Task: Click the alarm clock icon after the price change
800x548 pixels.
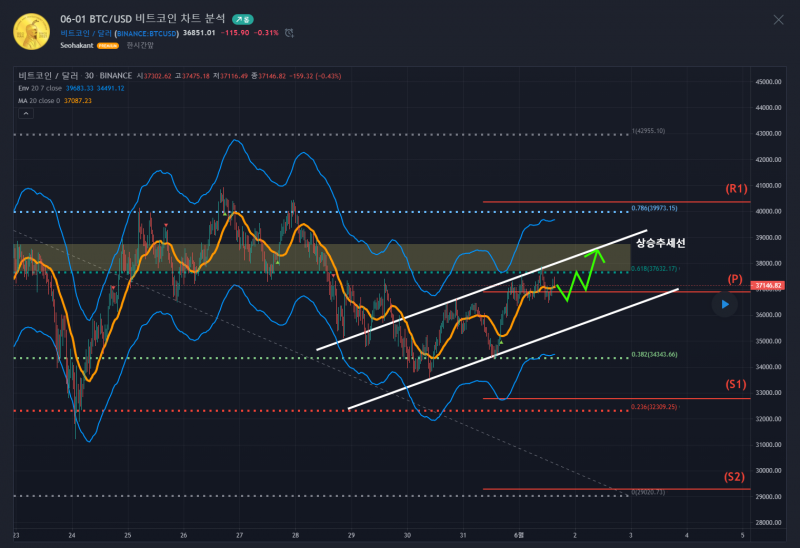Action: (x=290, y=33)
